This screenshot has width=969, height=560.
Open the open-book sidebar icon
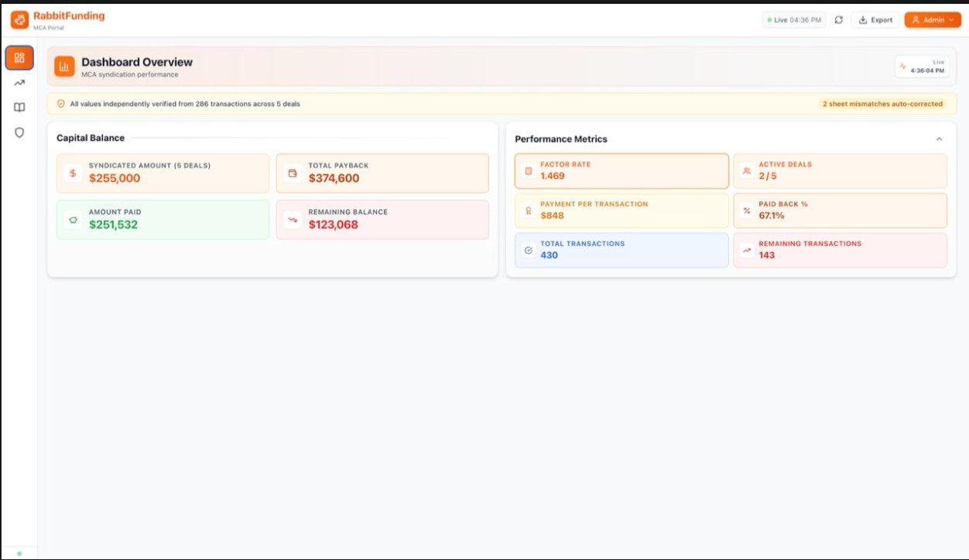[19, 108]
